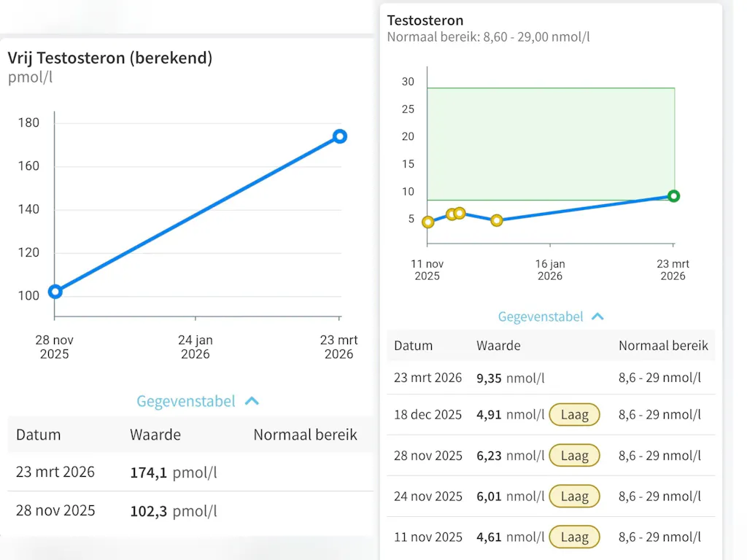Image resolution: width=747 pixels, height=560 pixels.
Task: Click Datum column header in Testosteron table
Action: click(x=414, y=346)
